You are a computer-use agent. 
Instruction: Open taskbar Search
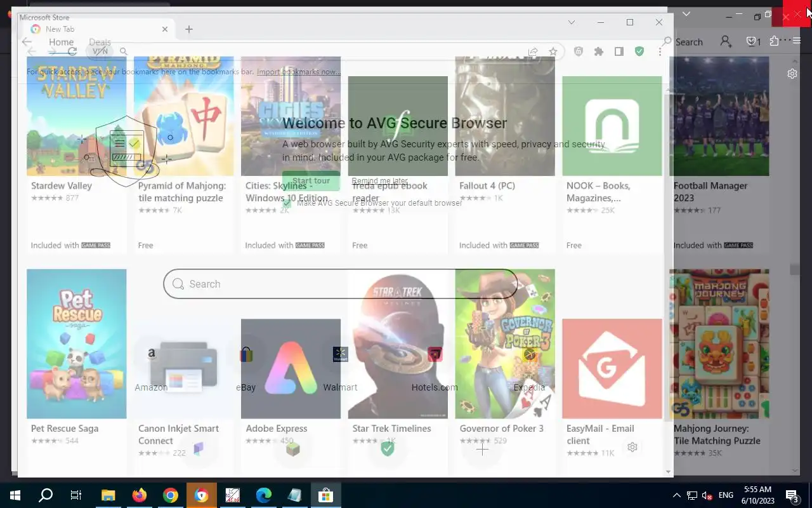click(x=46, y=495)
